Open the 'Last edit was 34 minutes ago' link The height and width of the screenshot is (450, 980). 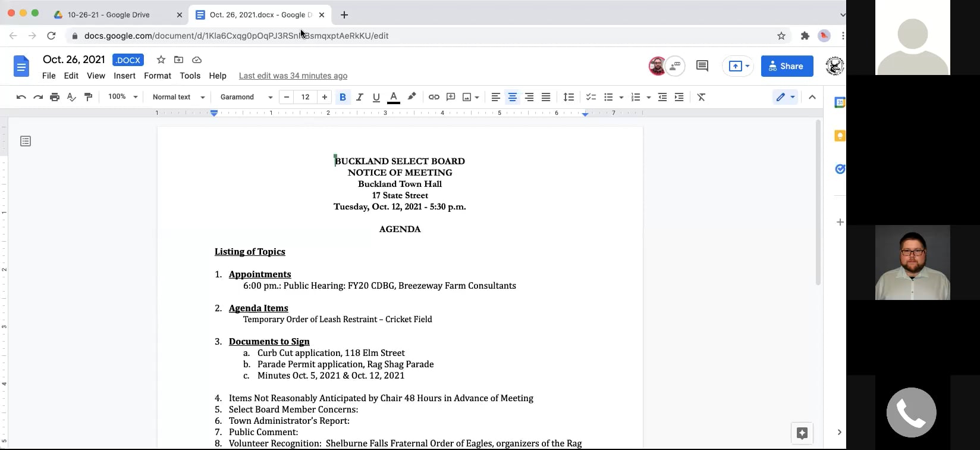(x=293, y=76)
